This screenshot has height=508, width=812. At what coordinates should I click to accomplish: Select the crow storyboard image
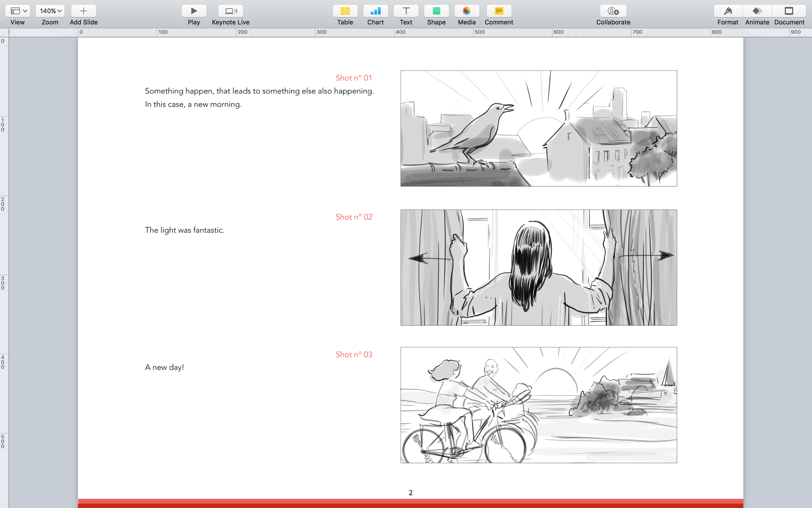tap(538, 128)
